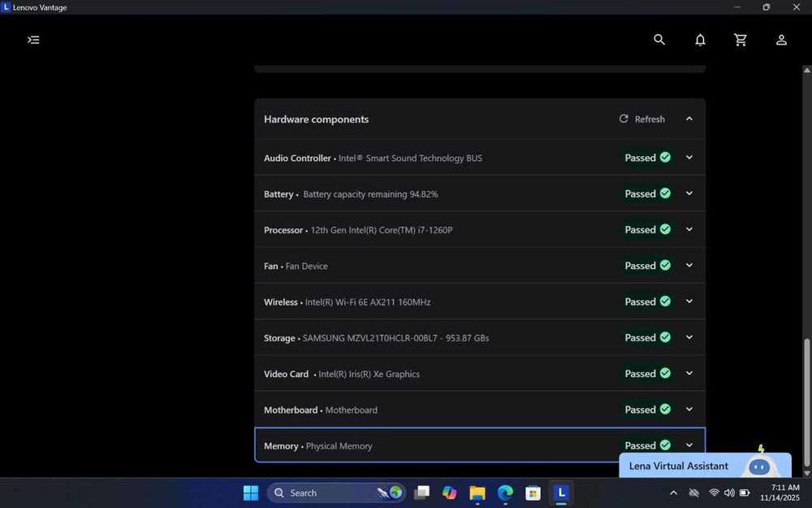The height and width of the screenshot is (508, 812).
Task: Select the 'Physical Memory' text
Action: click(339, 446)
